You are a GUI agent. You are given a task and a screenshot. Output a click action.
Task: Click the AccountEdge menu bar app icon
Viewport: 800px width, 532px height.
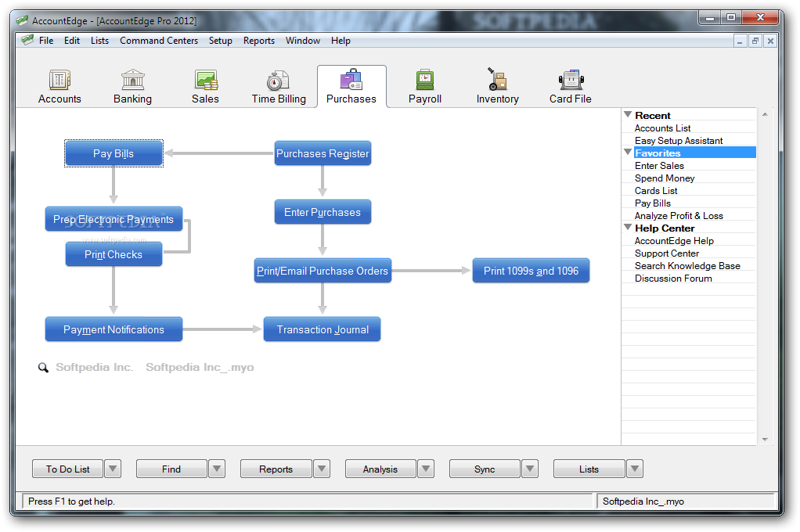point(27,40)
